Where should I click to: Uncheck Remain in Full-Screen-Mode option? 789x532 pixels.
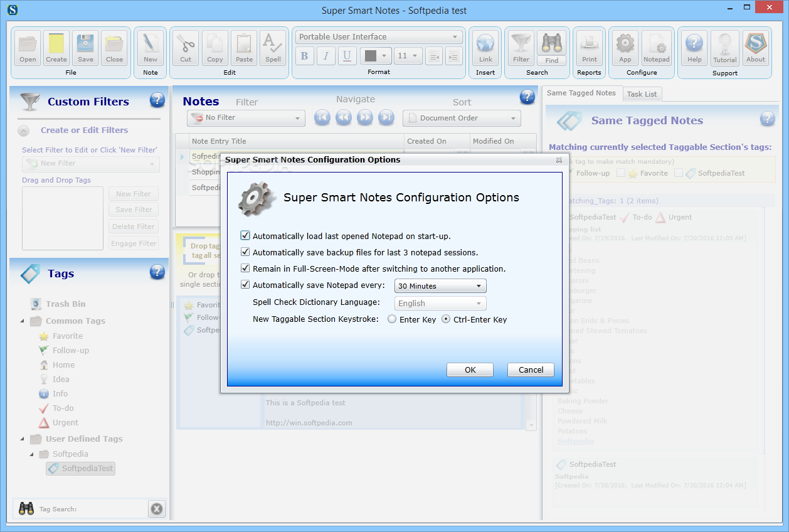click(x=245, y=269)
